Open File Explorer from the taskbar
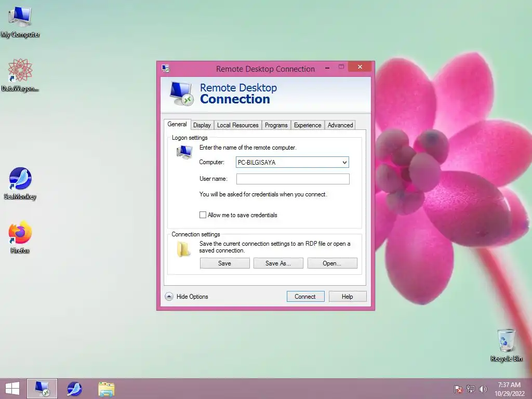This screenshot has height=399, width=532. tap(107, 389)
